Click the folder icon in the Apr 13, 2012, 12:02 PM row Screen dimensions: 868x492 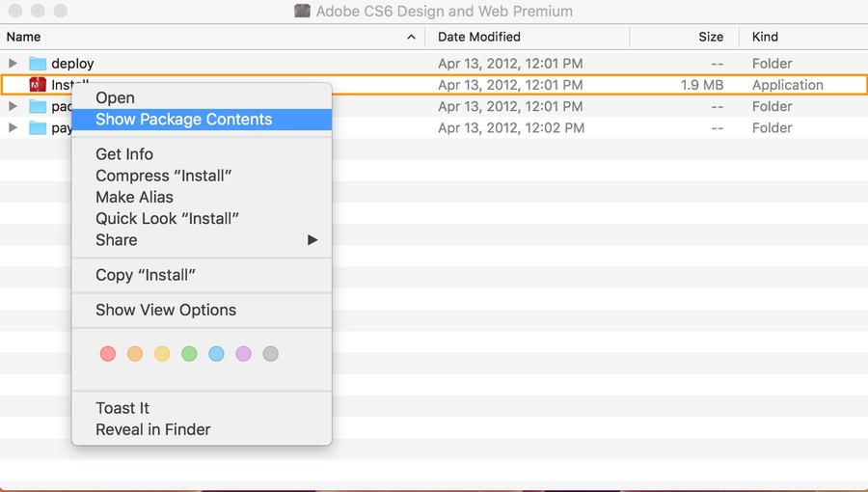pyautogui.click(x=38, y=128)
